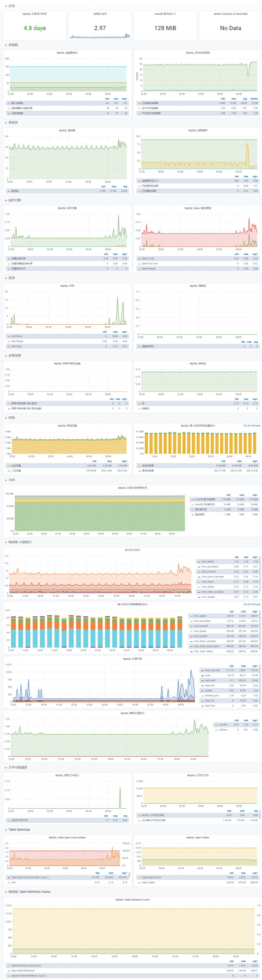Open the InnoDB 缓冲池大小 panel menu

coord(165,14)
